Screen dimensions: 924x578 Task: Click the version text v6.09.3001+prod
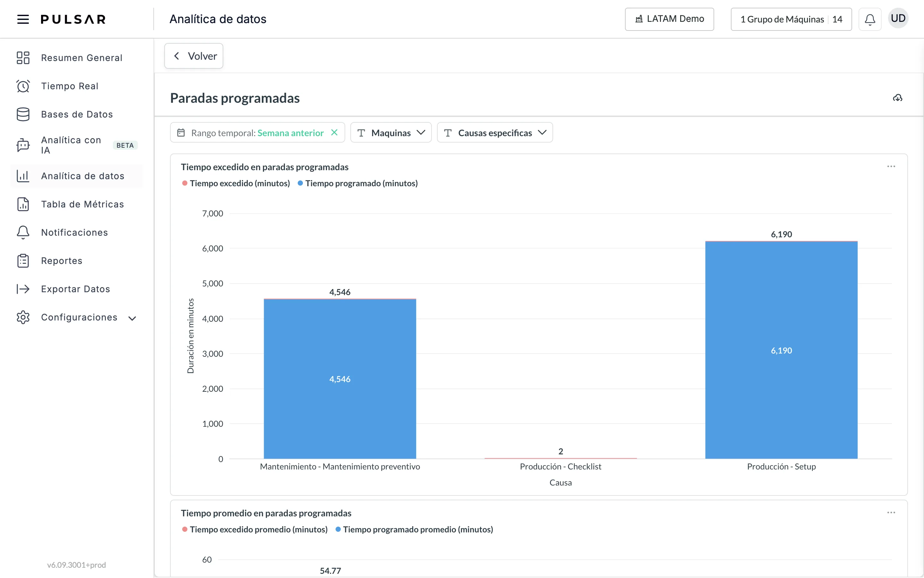[x=76, y=565]
